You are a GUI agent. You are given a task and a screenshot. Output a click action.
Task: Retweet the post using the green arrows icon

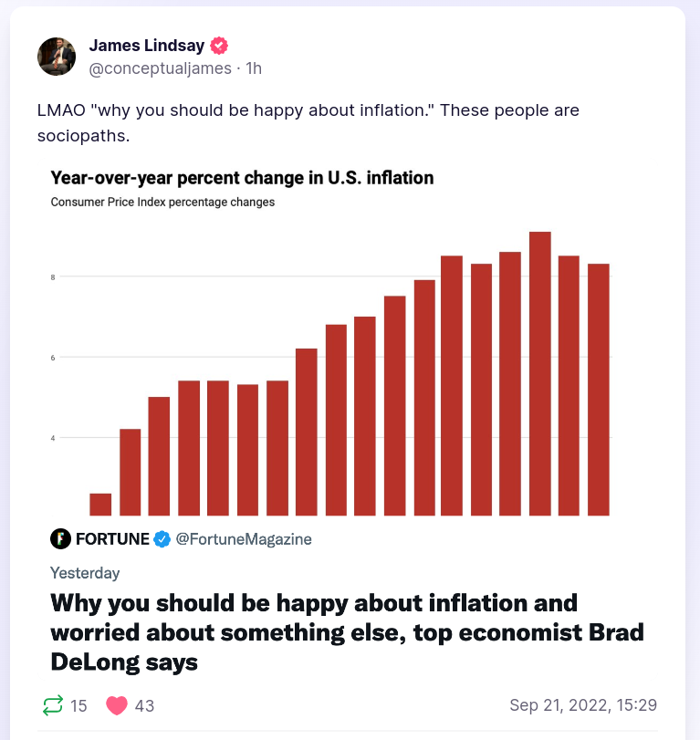point(53,705)
